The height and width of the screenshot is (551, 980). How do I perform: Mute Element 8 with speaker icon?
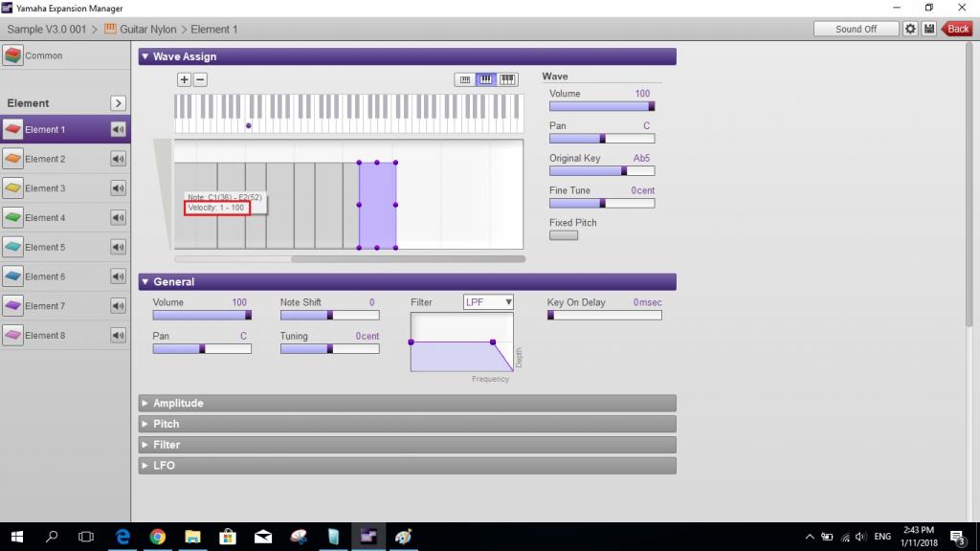click(118, 335)
